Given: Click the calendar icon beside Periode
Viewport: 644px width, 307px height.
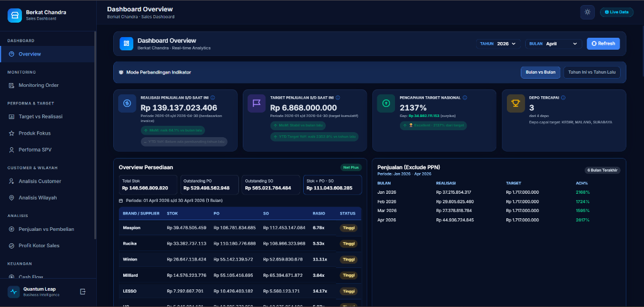Looking at the screenshot, I should pos(121,201).
